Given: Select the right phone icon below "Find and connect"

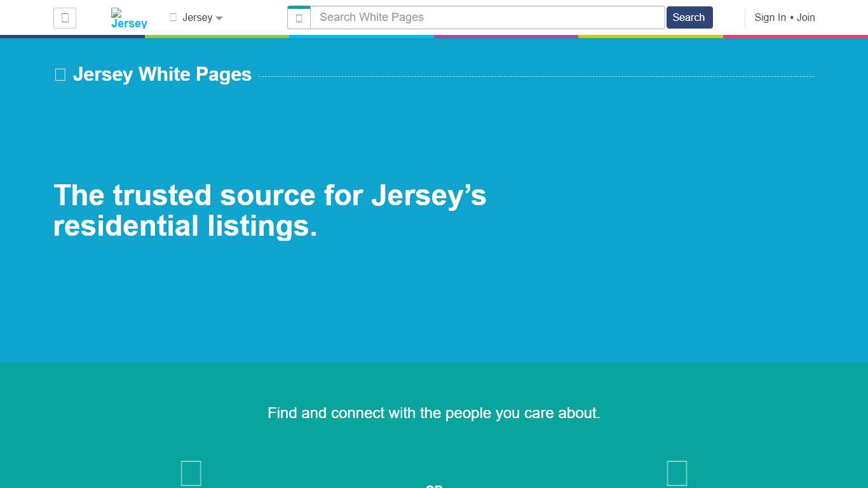Looking at the screenshot, I should [x=677, y=473].
